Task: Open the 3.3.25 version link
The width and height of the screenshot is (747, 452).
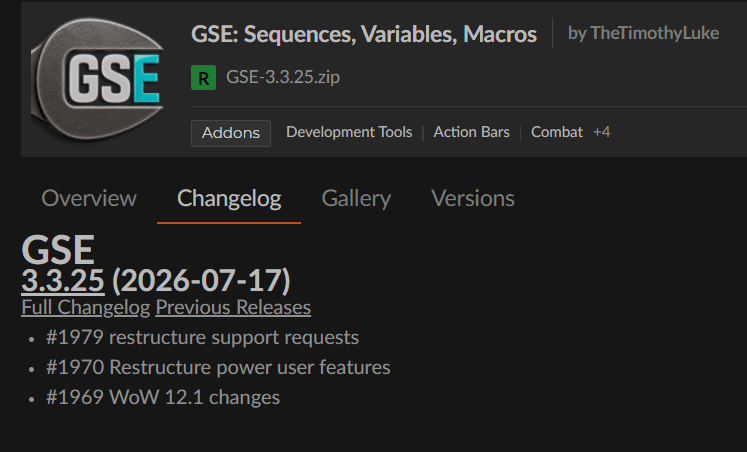Action: [63, 280]
